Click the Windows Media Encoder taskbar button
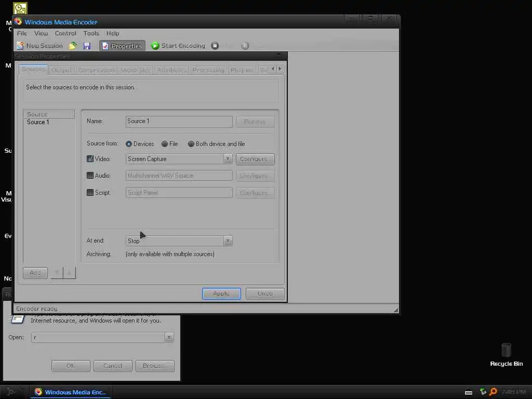Image resolution: width=532 pixels, height=399 pixels. [x=71, y=392]
